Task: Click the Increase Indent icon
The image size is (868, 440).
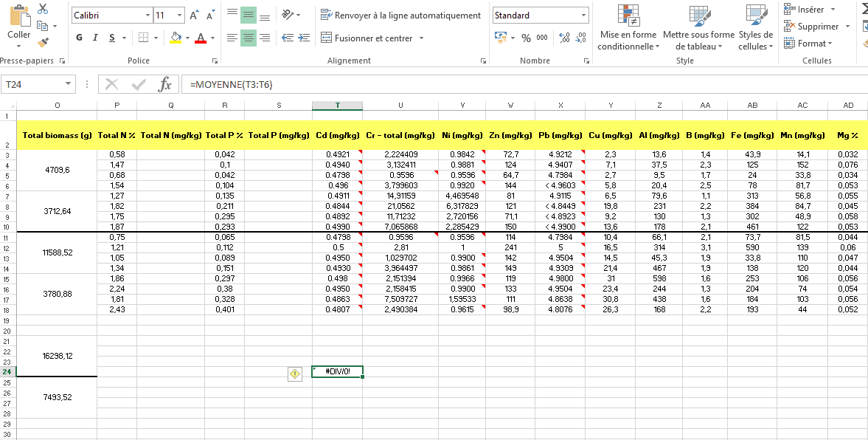Action: pyautogui.click(x=305, y=38)
